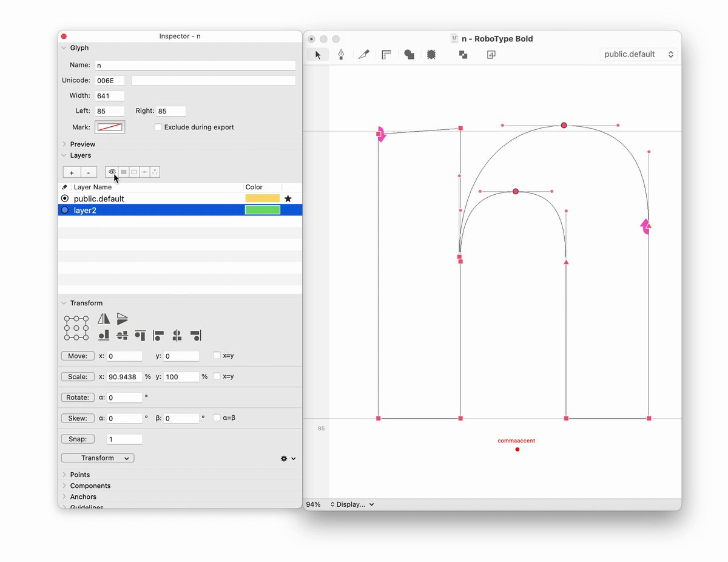Click the green layer2 color swatch
Viewport: 728px width, 562px height.
pyautogui.click(x=263, y=210)
